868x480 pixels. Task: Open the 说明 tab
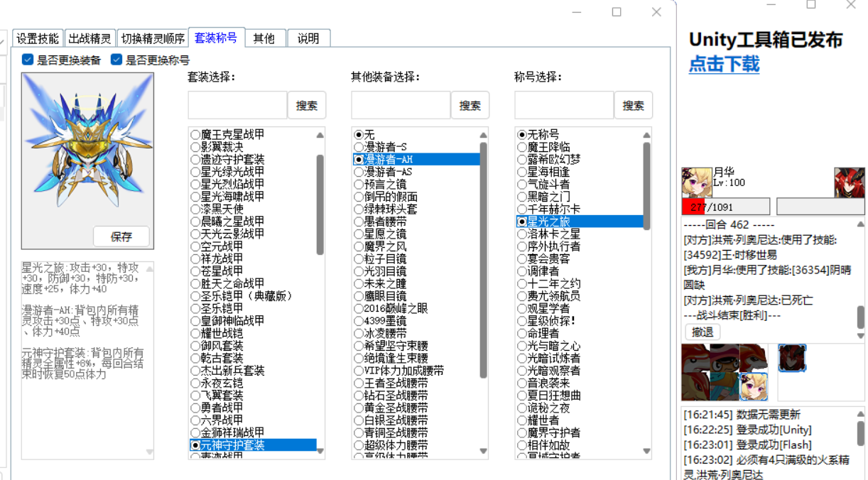308,38
